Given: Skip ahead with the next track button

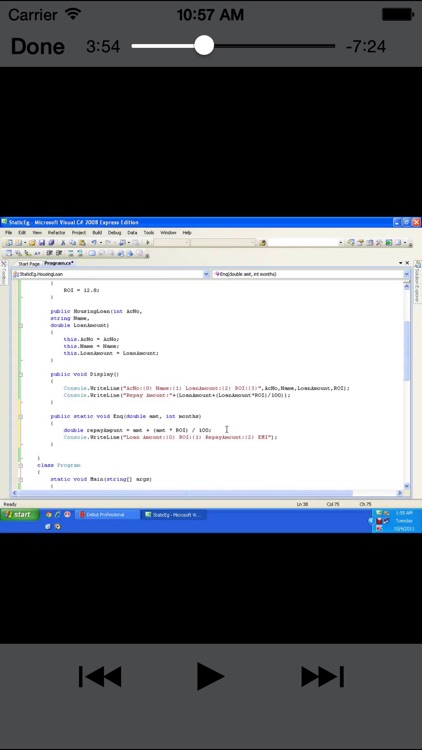Looking at the screenshot, I should pyautogui.click(x=322, y=676).
